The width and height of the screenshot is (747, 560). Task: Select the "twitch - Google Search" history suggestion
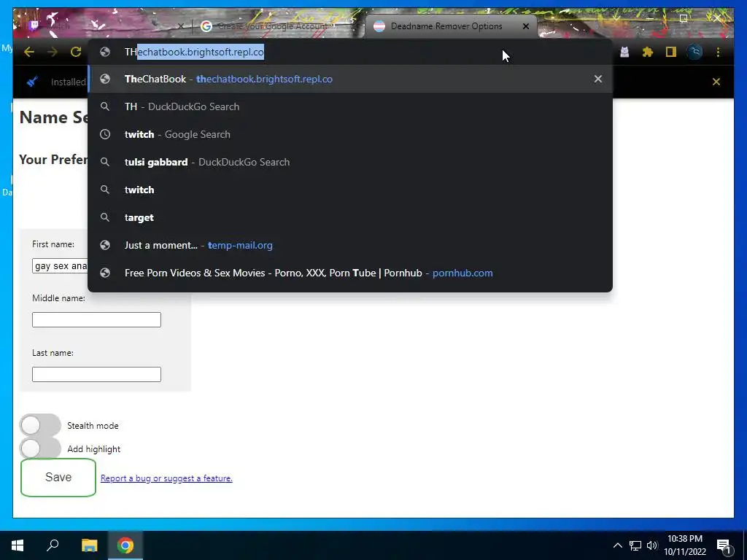[x=350, y=134]
